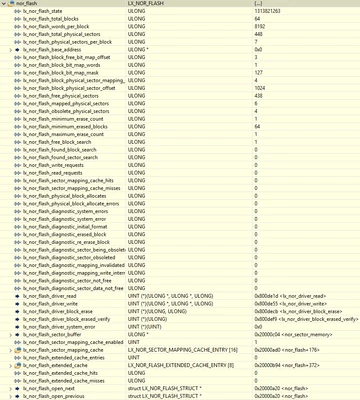360x400 pixels.
Task: Click the pointer icon of lx_nor_flash_sector_buffer
Action: (x=17, y=335)
